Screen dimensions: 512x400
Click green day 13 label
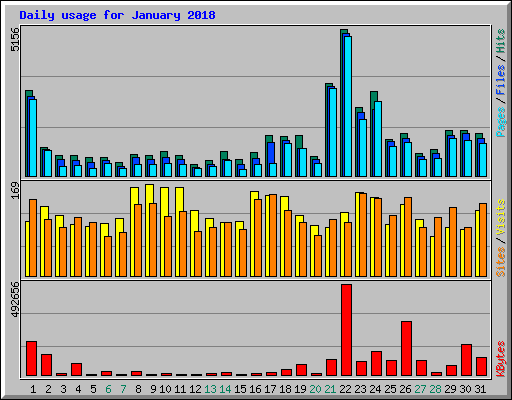[x=210, y=389]
